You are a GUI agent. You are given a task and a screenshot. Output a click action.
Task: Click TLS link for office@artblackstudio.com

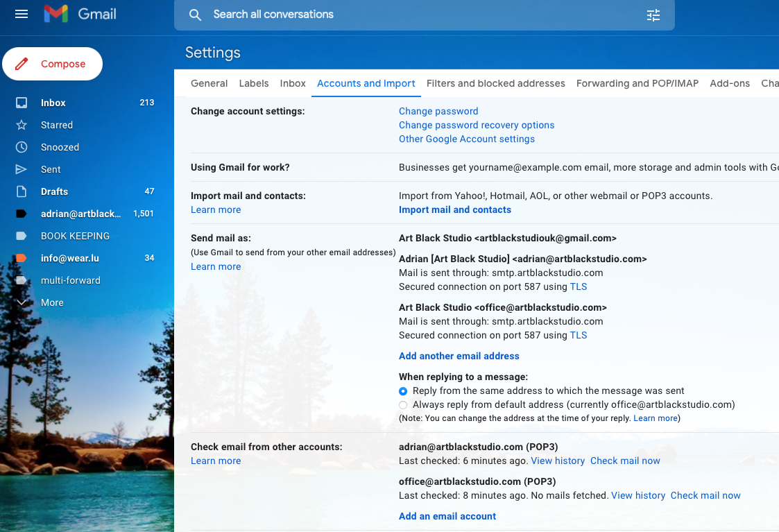coord(579,335)
